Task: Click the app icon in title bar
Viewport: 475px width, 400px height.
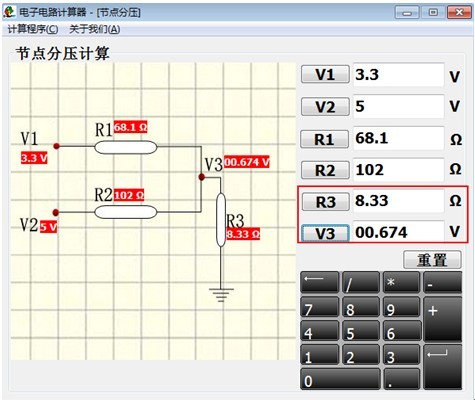Action: pos(9,12)
